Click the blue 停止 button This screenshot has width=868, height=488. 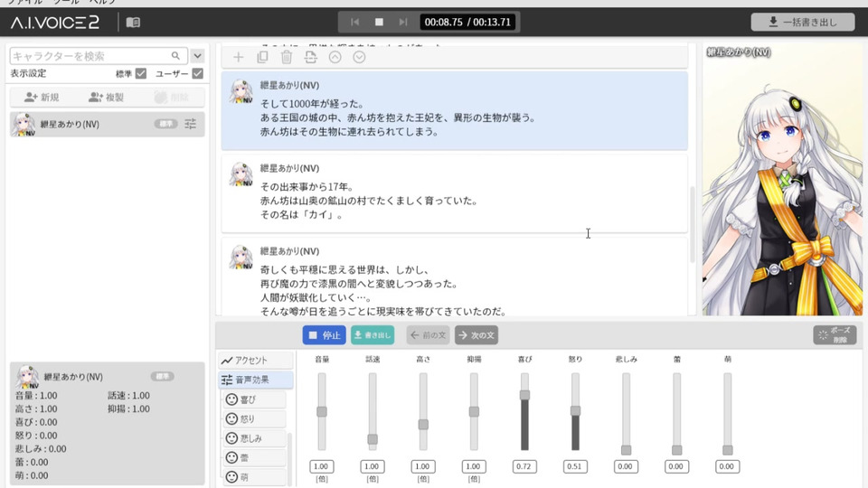[324, 334]
